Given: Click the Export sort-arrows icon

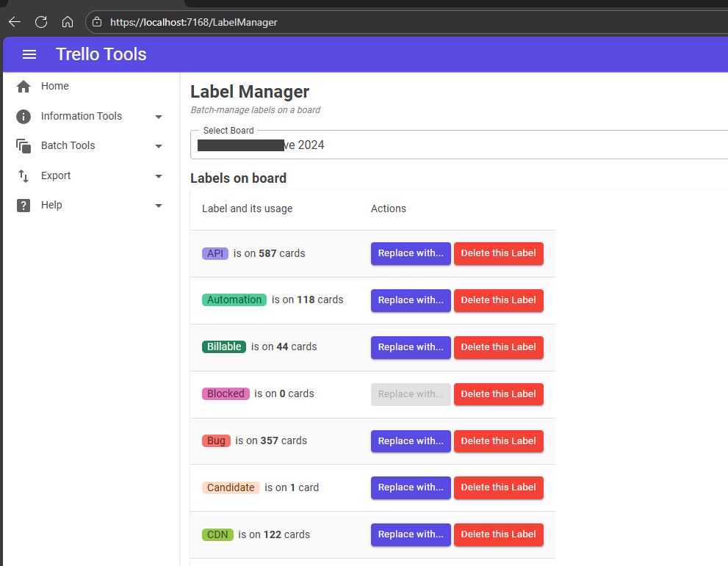Looking at the screenshot, I should point(23,175).
